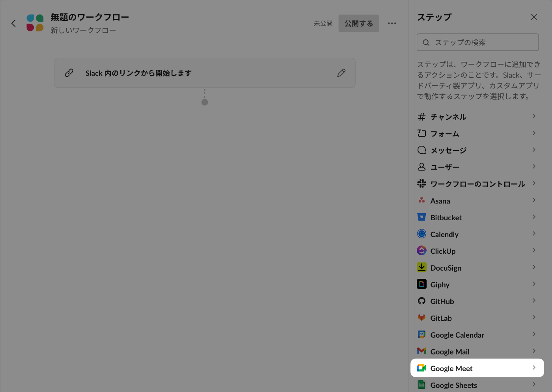The height and width of the screenshot is (392, 552).
Task: Expand the メッセージ chevron
Action: [x=534, y=150]
